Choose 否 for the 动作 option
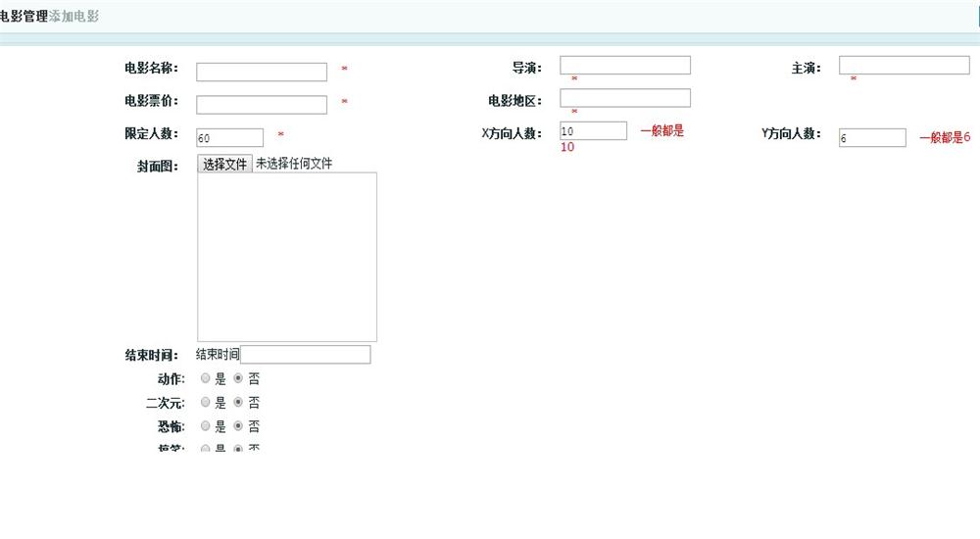Screen dimensions: 980x539 [238, 378]
